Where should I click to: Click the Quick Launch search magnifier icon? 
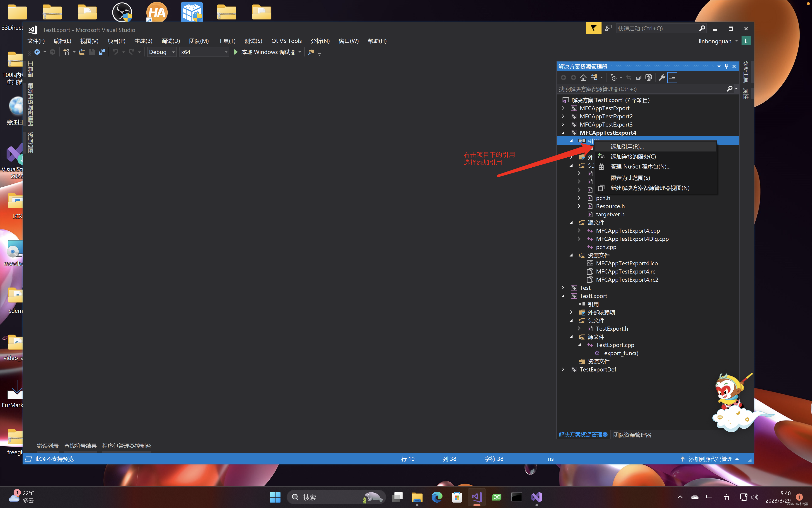[x=702, y=28]
